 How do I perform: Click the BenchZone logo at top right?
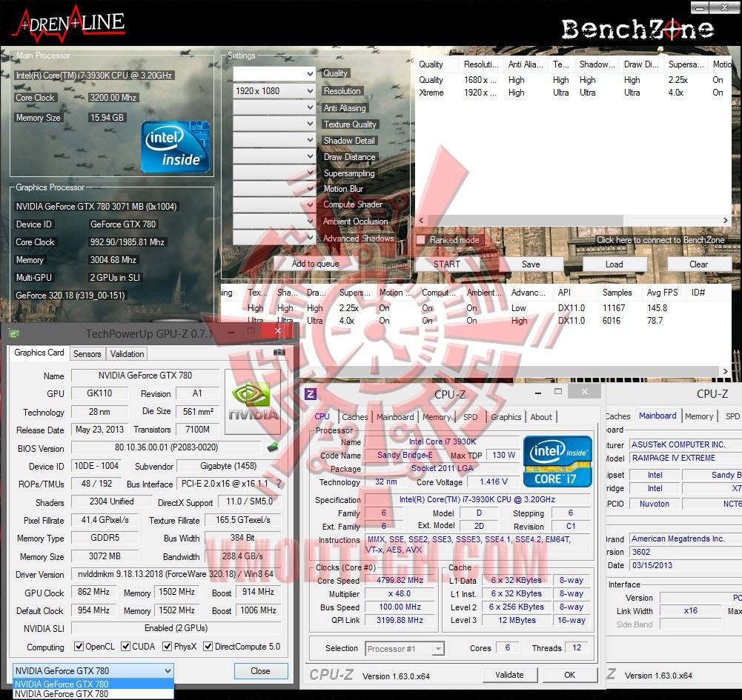pyautogui.click(x=637, y=30)
